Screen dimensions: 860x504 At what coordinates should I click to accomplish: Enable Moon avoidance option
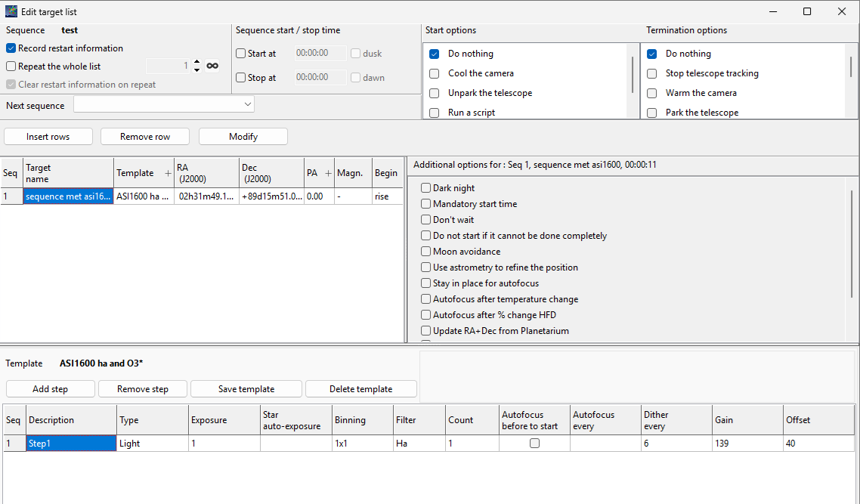(x=425, y=252)
